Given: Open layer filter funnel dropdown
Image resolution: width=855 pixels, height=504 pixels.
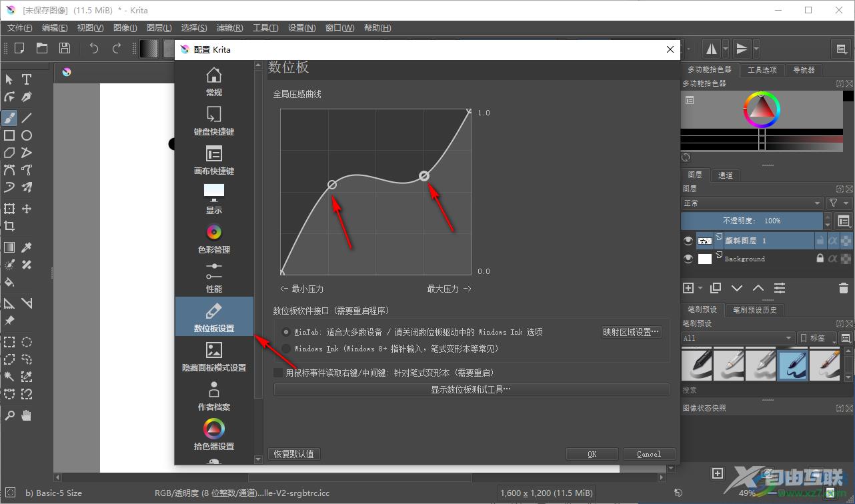Looking at the screenshot, I should tap(839, 203).
